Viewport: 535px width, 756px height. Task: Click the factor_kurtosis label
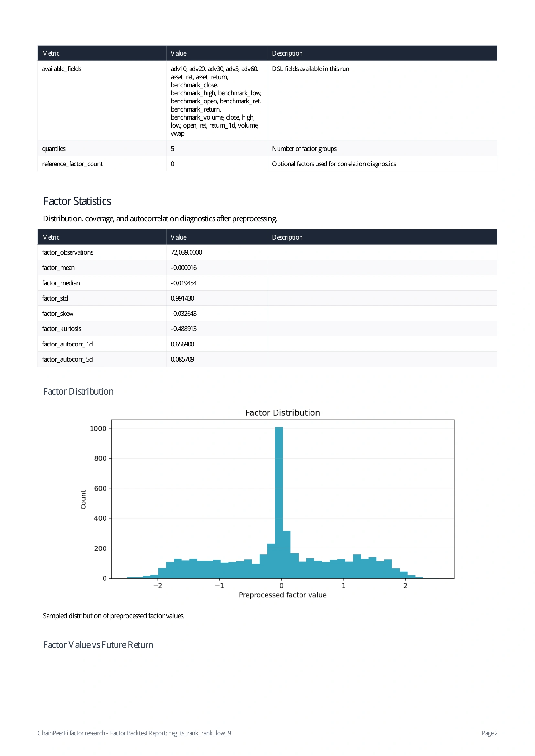(x=61, y=328)
